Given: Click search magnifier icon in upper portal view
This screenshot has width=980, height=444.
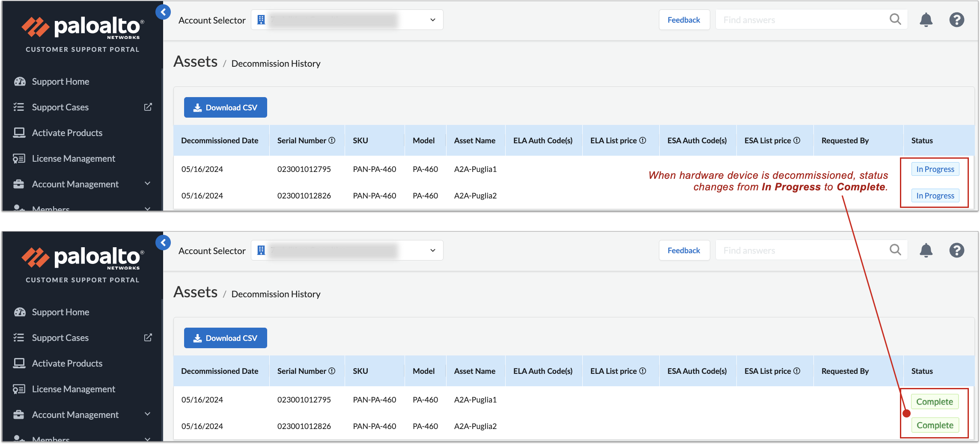Looking at the screenshot, I should click(895, 19).
